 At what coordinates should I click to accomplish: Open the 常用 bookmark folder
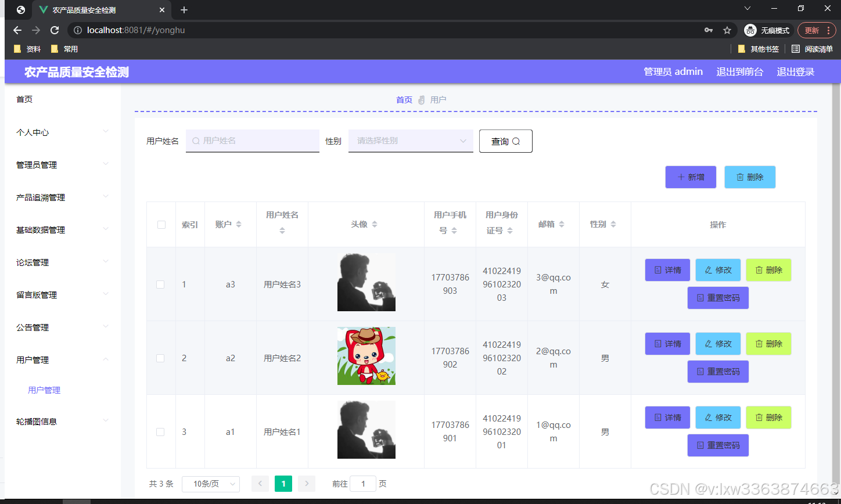coord(64,49)
